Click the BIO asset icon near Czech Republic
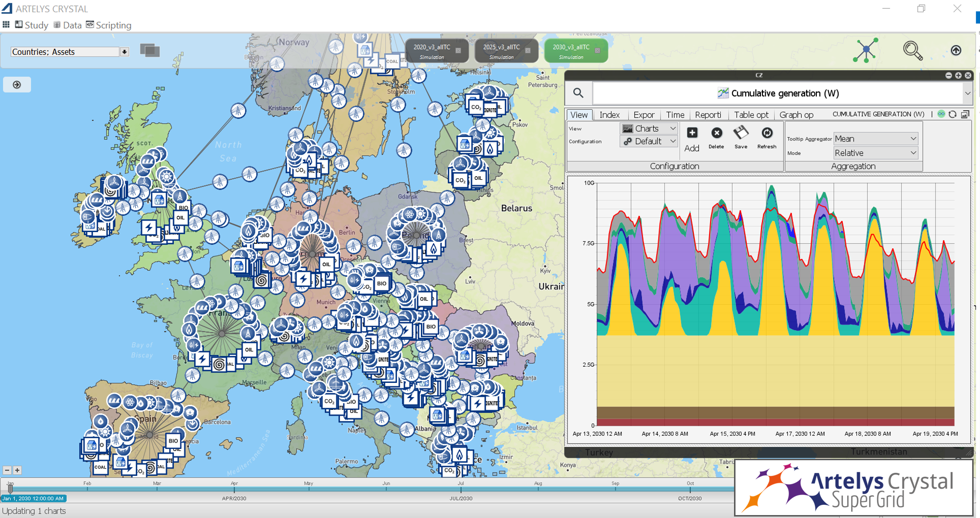 [x=382, y=283]
